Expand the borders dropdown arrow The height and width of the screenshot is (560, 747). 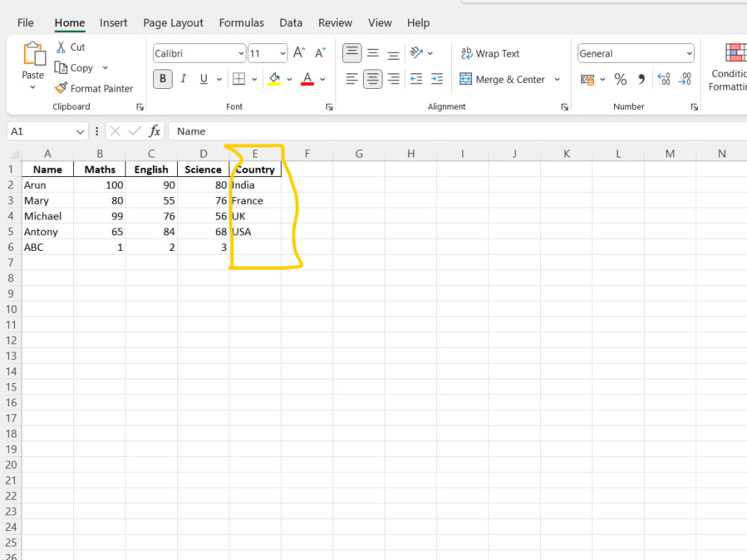click(255, 80)
